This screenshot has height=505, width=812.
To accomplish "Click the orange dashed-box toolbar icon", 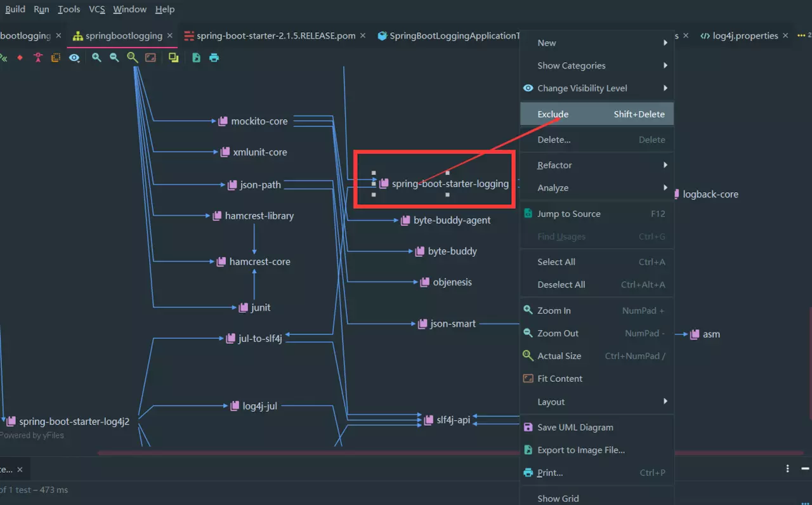I will point(56,58).
